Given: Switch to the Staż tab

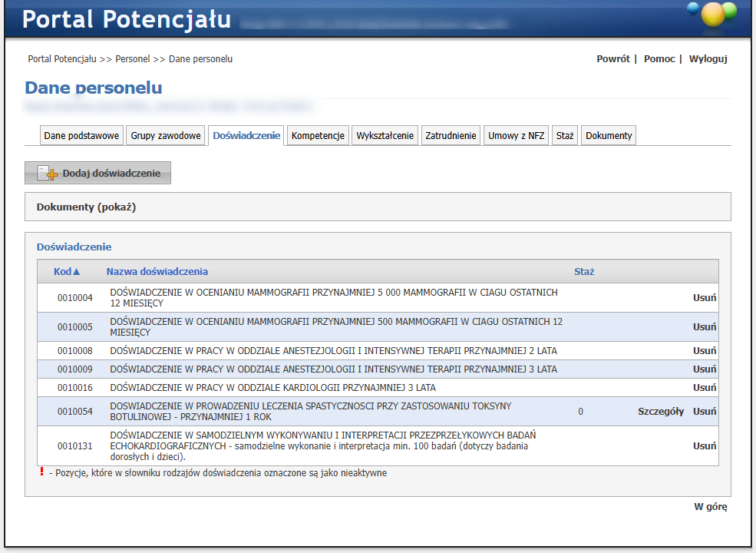Looking at the screenshot, I should pyautogui.click(x=565, y=136).
